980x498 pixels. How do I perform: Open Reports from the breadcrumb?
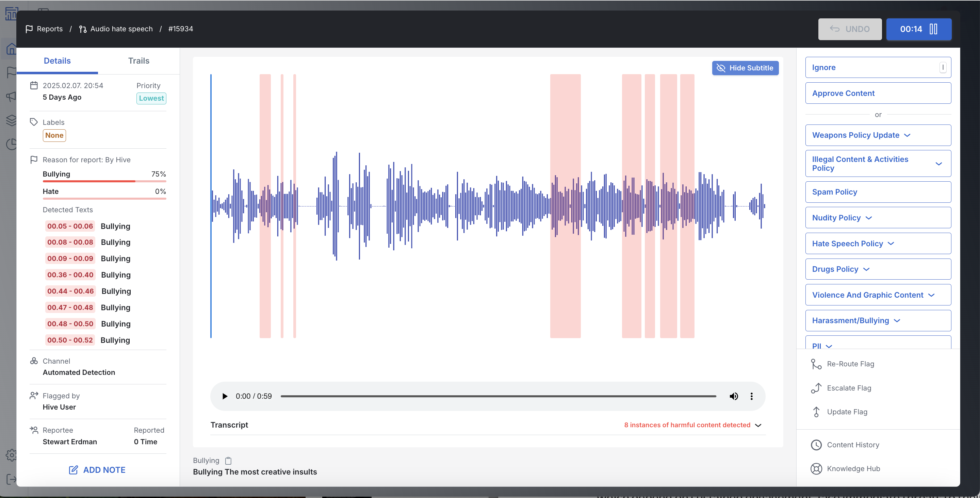point(49,29)
